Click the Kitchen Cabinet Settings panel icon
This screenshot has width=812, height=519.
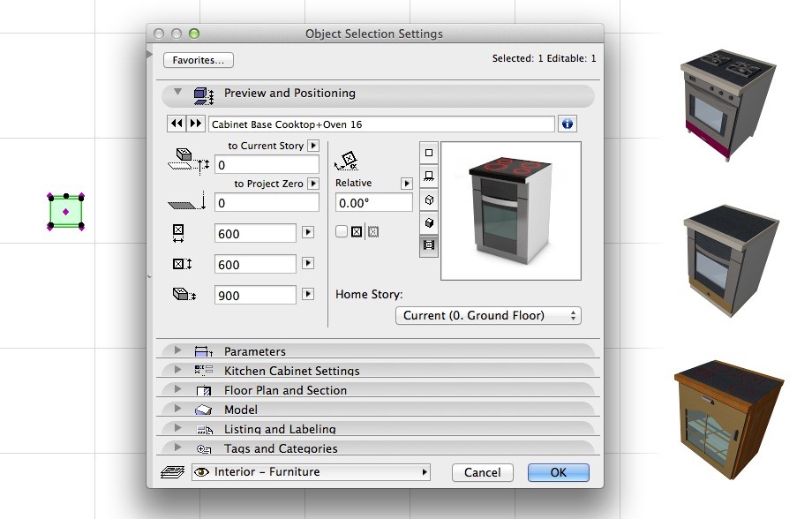tap(201, 371)
